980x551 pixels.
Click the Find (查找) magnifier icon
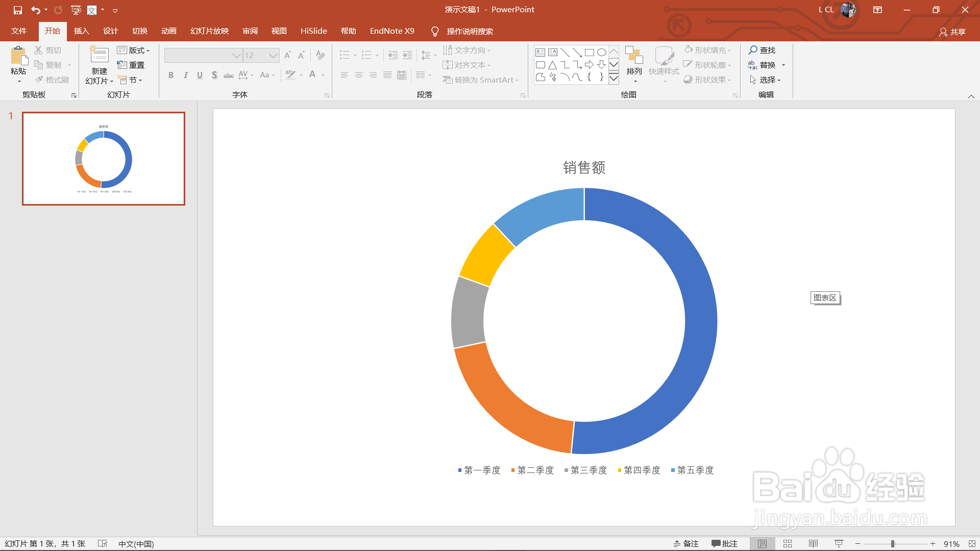[753, 50]
